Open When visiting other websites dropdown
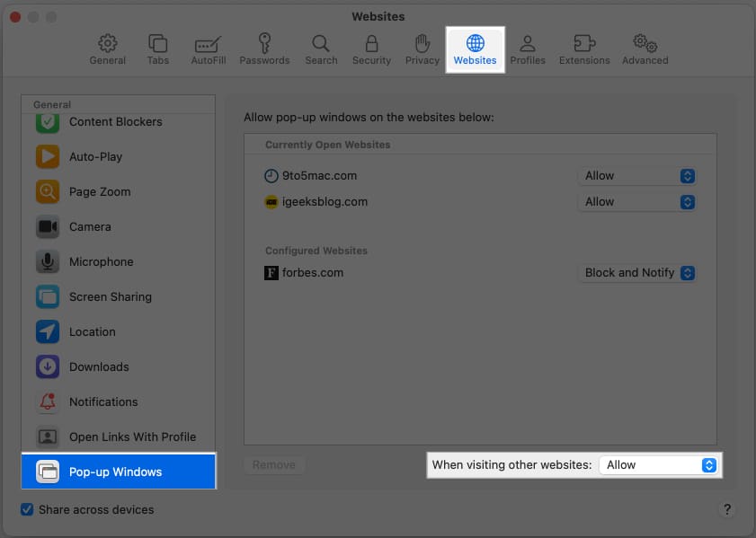Image resolution: width=756 pixels, height=538 pixels. click(658, 464)
